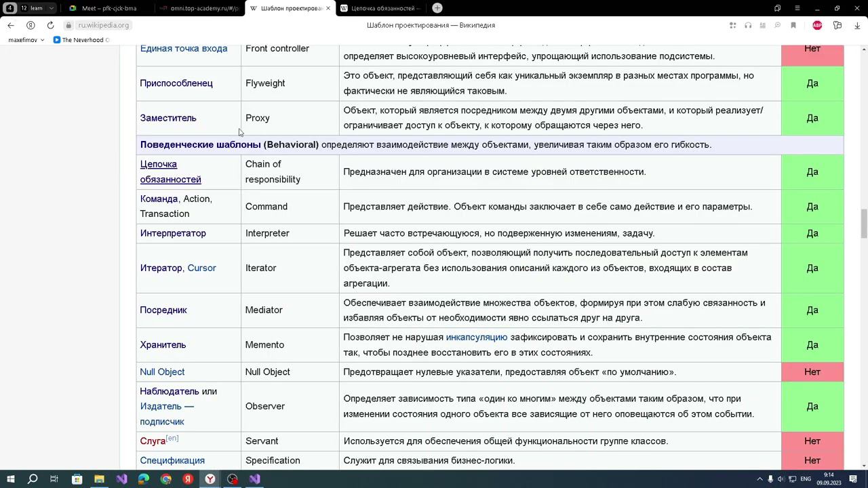
Task: Open the Windows Start menu
Action: tap(11, 479)
